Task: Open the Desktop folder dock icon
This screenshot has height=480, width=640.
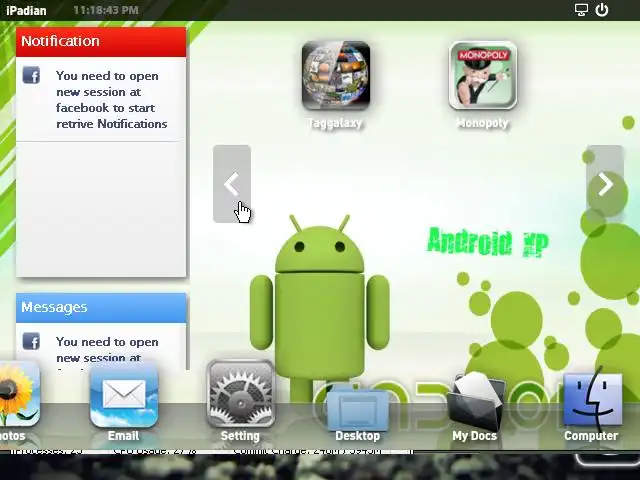Action: click(x=358, y=406)
